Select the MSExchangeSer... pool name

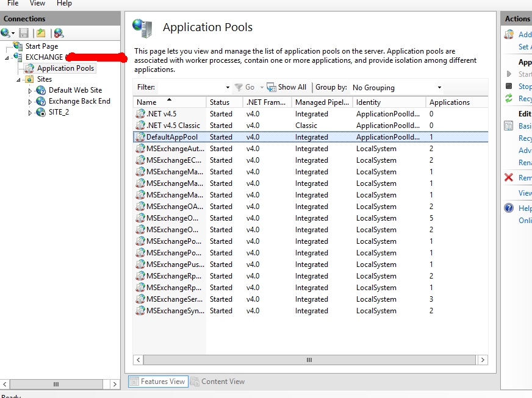point(174,299)
